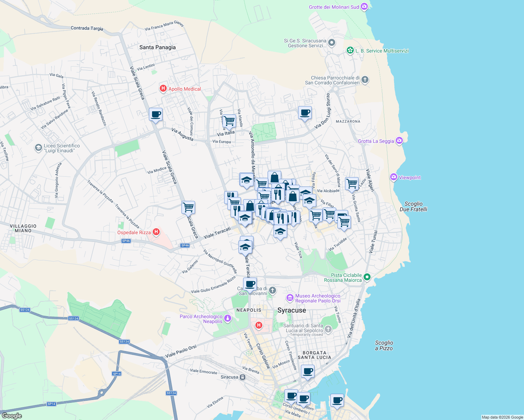Click the Grotte dei Molinari Sud marker
The width and height of the screenshot is (524, 420).
tap(364, 6)
